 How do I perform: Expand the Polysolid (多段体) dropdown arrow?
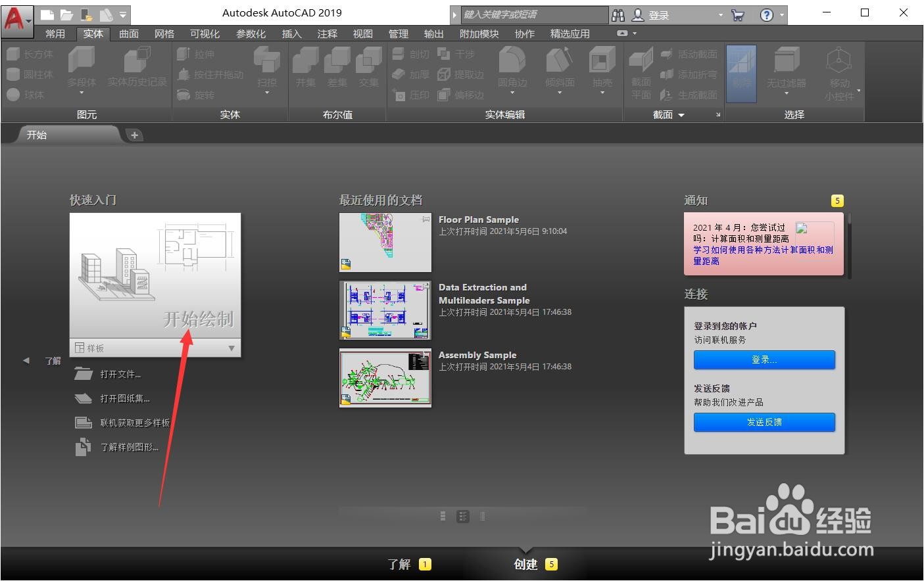coord(82,93)
